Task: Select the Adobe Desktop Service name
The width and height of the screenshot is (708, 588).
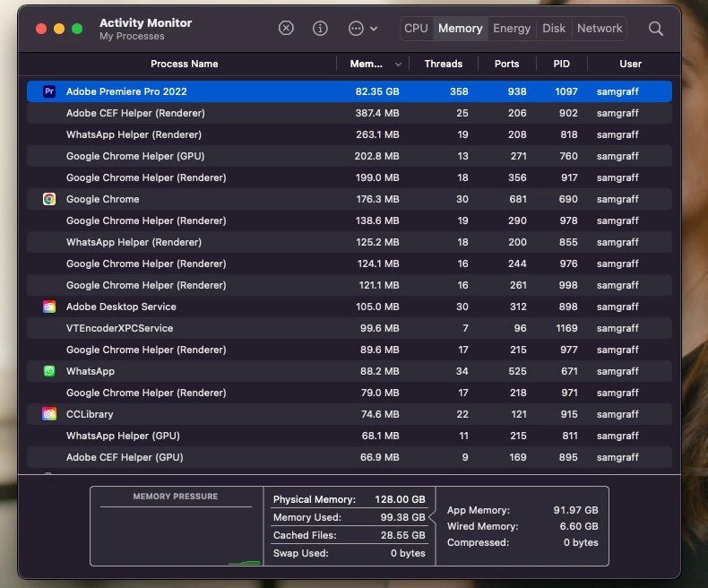Action: tap(121, 307)
